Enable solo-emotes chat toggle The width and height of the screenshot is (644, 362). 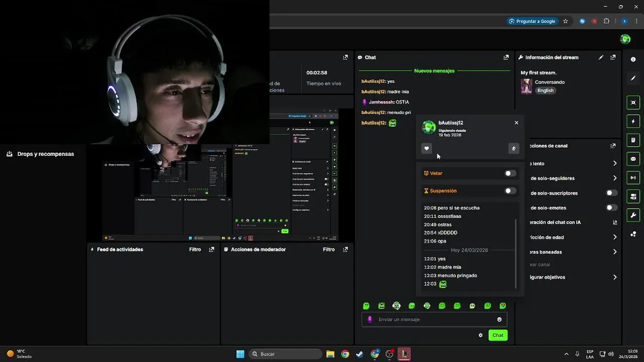tap(612, 208)
